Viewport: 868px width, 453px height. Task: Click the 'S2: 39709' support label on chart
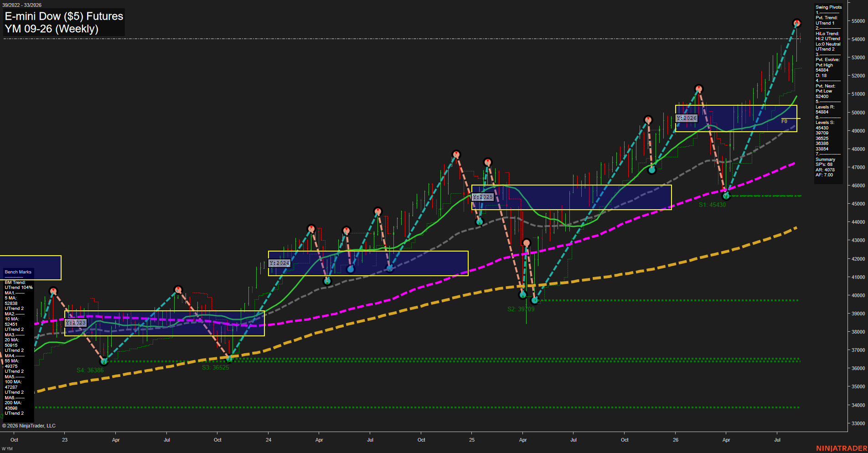[x=521, y=309]
